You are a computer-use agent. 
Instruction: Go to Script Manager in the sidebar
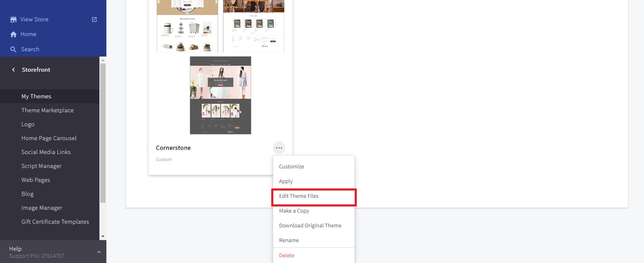coord(41,166)
